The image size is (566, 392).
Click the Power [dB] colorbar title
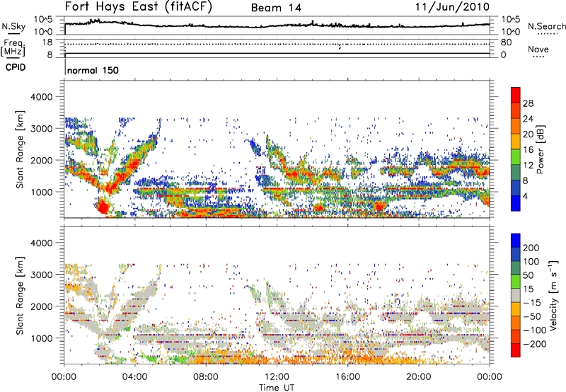[540, 149]
